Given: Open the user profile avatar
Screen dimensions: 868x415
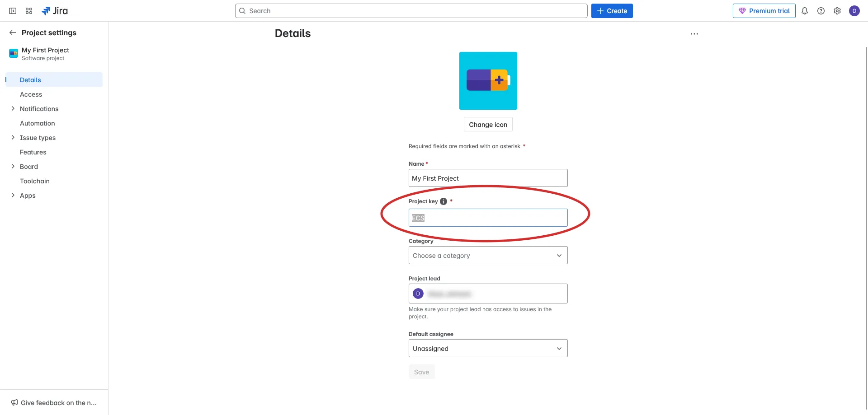Looking at the screenshot, I should (x=854, y=11).
